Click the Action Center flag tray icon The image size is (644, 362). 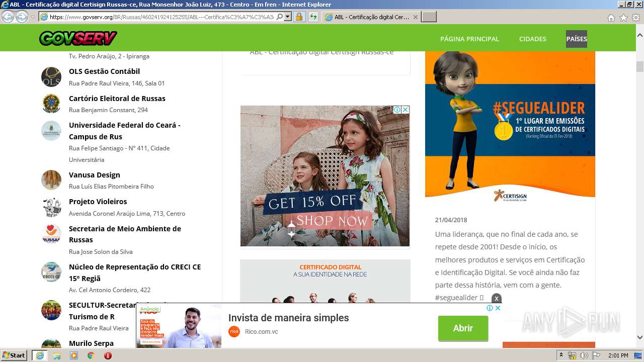tap(596, 355)
